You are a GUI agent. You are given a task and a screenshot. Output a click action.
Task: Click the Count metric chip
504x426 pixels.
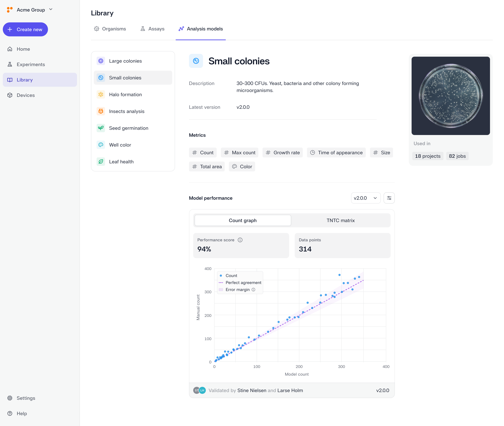tap(203, 153)
